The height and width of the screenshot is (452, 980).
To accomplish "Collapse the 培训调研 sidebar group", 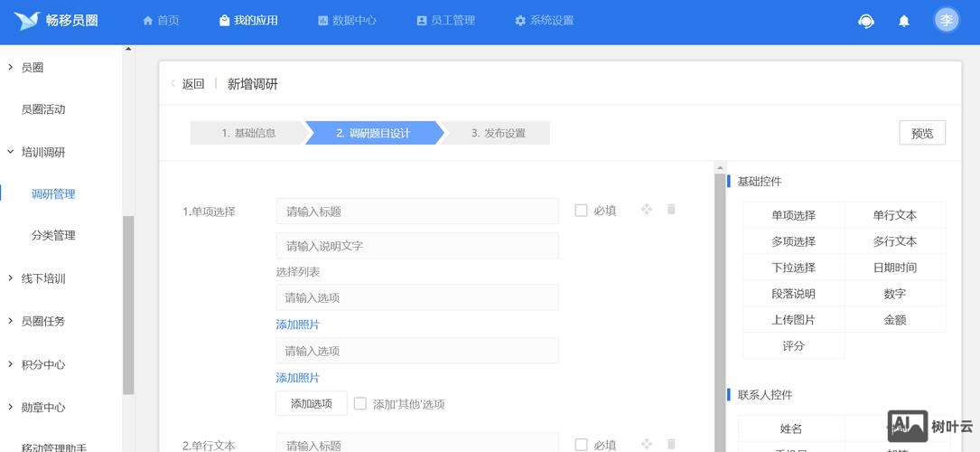I will [x=10, y=152].
